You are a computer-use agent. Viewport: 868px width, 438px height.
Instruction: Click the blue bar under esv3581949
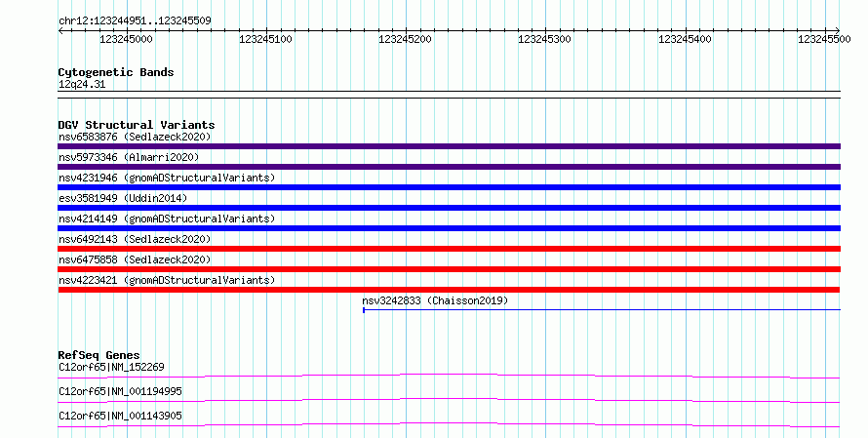[x=449, y=208]
